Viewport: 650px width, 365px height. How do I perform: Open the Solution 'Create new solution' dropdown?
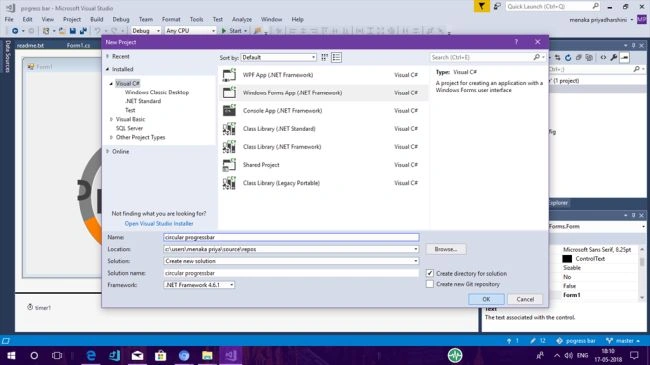click(x=415, y=261)
